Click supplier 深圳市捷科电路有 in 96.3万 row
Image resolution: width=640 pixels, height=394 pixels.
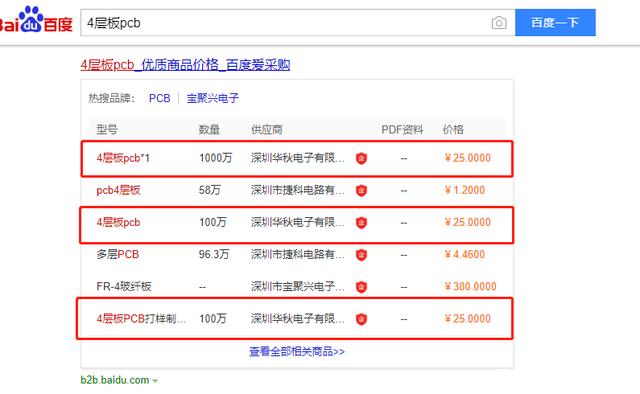298,254
